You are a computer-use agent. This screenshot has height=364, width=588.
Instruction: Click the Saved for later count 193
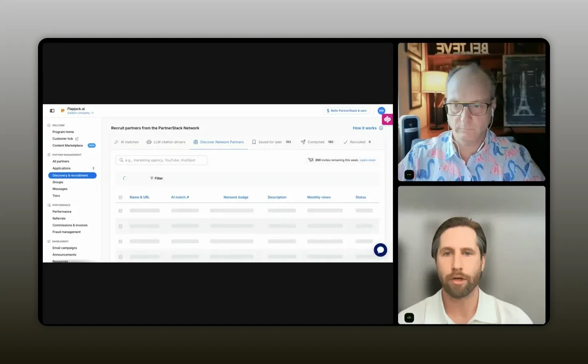point(288,142)
